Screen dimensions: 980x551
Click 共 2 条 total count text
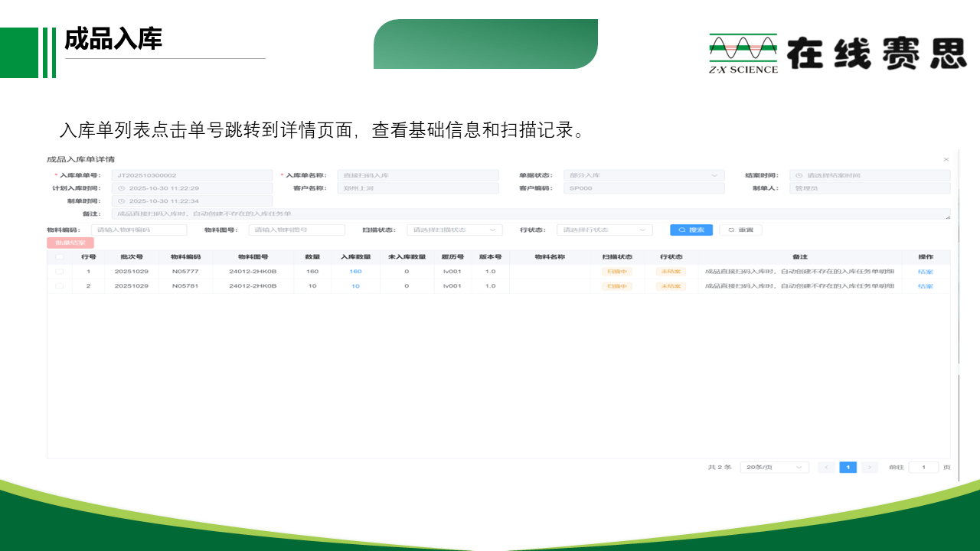720,467
